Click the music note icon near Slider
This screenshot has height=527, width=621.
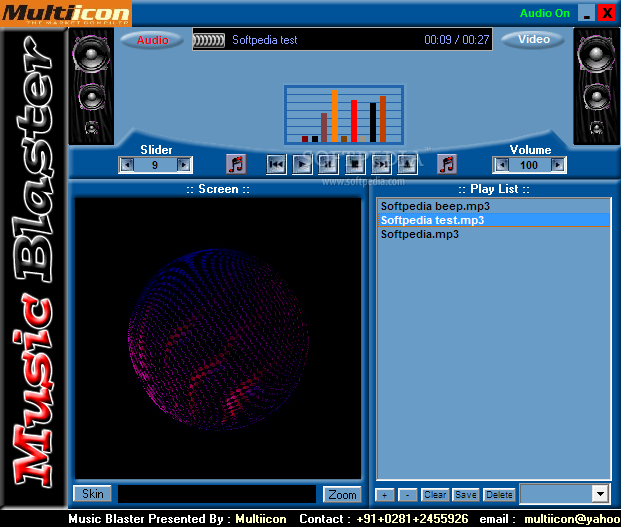pos(236,164)
